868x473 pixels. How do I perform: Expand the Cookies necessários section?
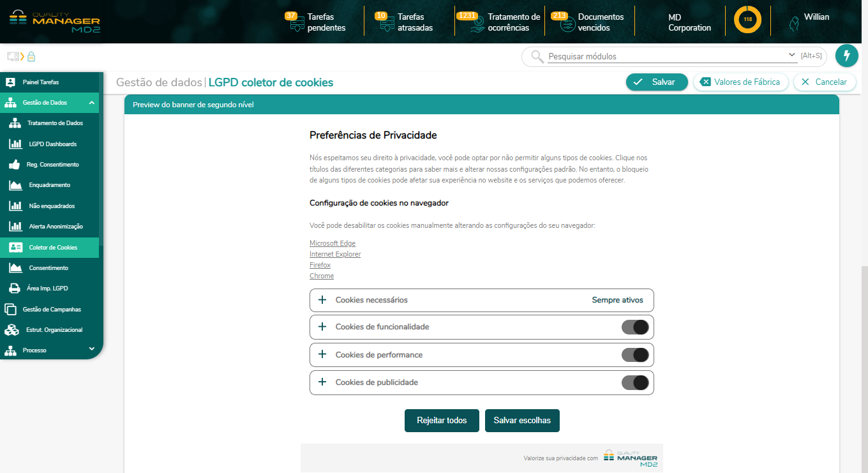pos(322,300)
